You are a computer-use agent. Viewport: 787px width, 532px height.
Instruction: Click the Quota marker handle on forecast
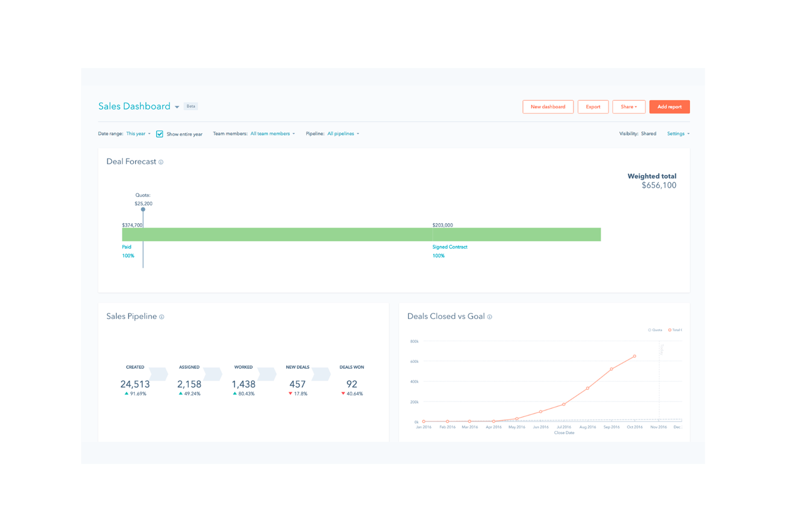click(143, 209)
